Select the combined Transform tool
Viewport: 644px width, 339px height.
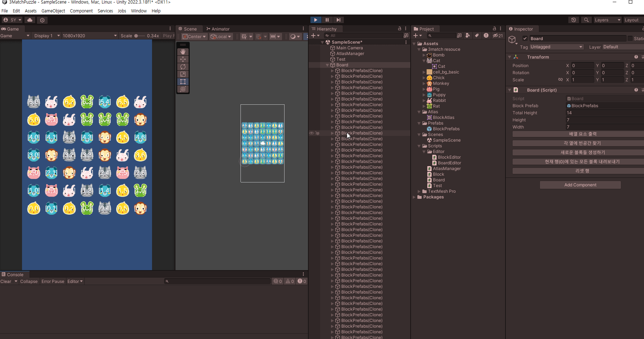(183, 89)
